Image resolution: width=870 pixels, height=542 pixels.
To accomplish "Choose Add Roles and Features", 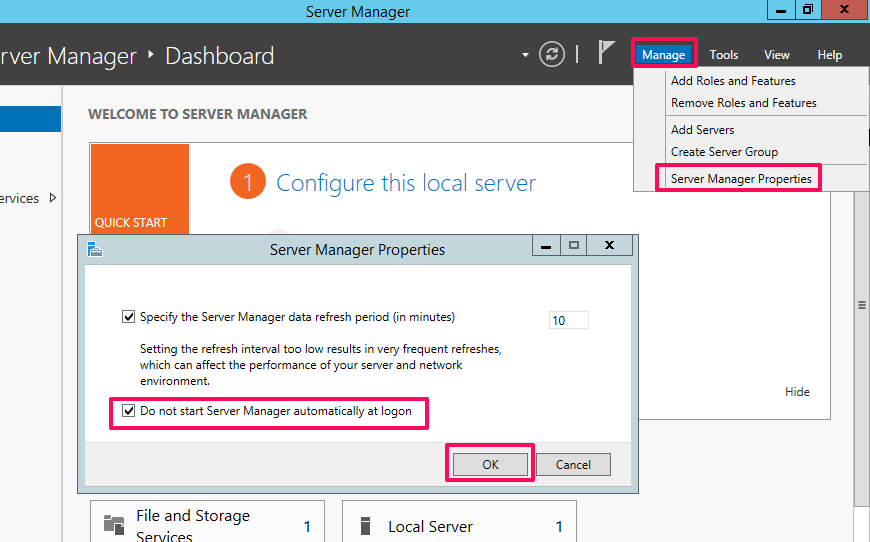I will pos(733,81).
